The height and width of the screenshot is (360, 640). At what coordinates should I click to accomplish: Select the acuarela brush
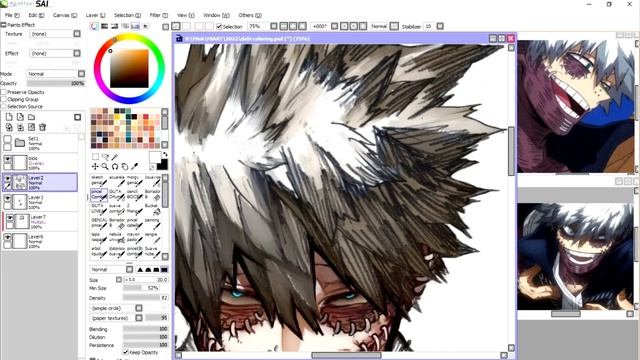point(117,181)
